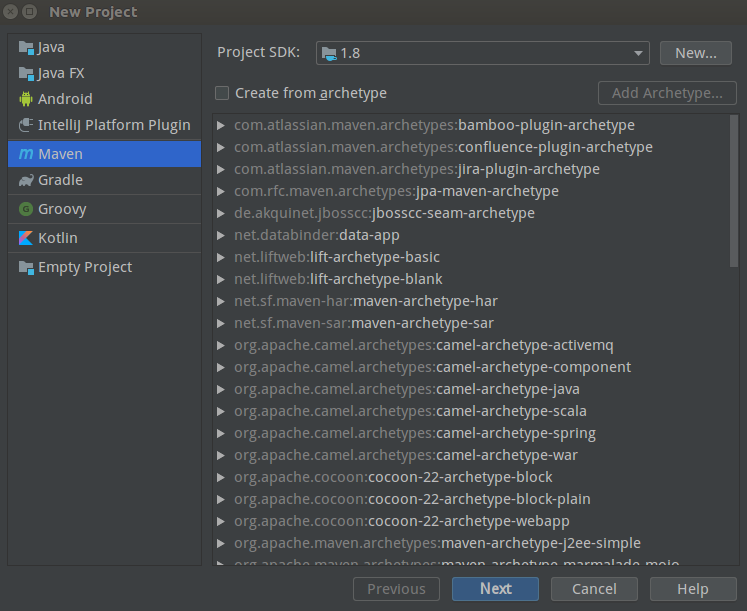This screenshot has width=747, height=611.
Task: Expand camel-archetype-spring entry
Action: coord(221,433)
